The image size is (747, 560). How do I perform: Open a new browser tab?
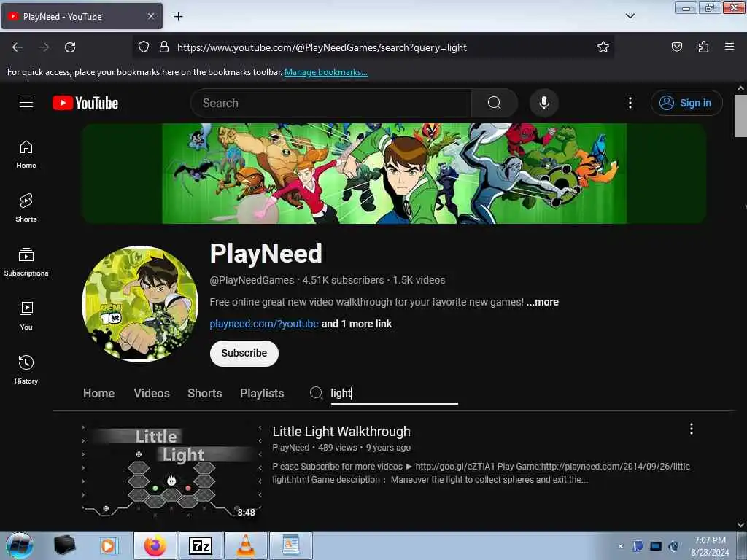(178, 17)
